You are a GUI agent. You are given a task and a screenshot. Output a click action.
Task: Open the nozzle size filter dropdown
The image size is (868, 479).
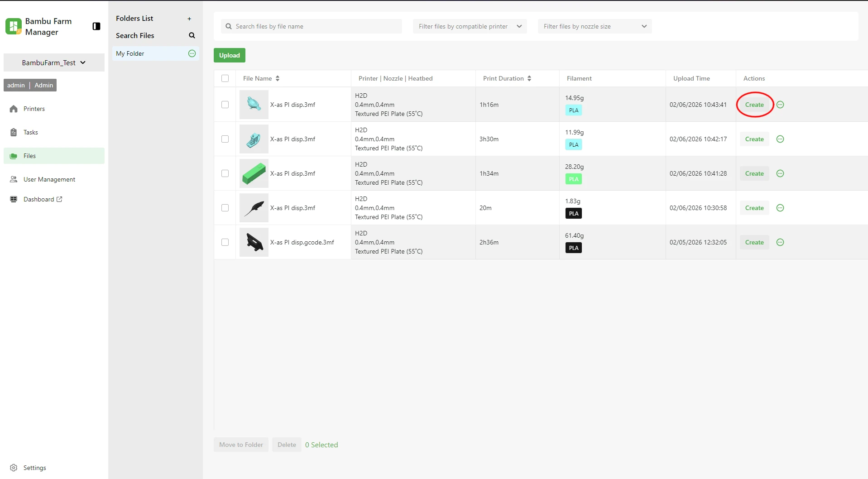(595, 26)
